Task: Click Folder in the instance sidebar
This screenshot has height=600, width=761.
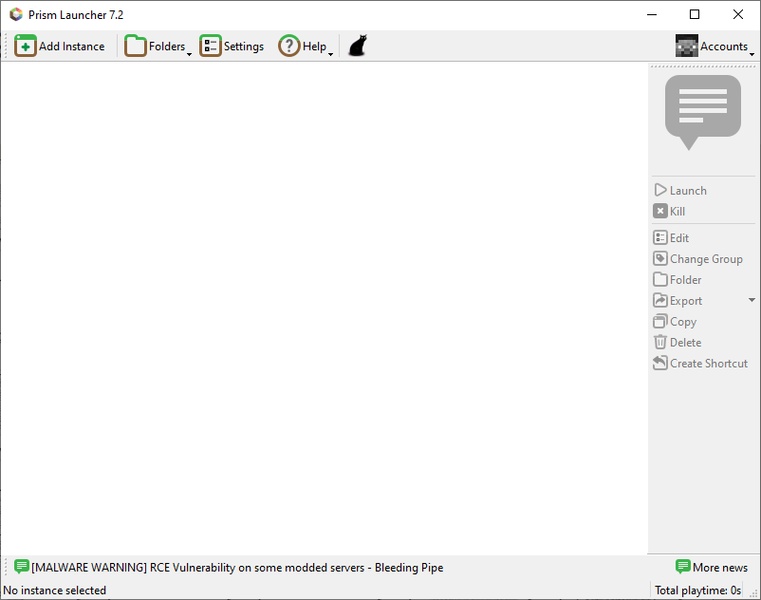Action: point(678,280)
